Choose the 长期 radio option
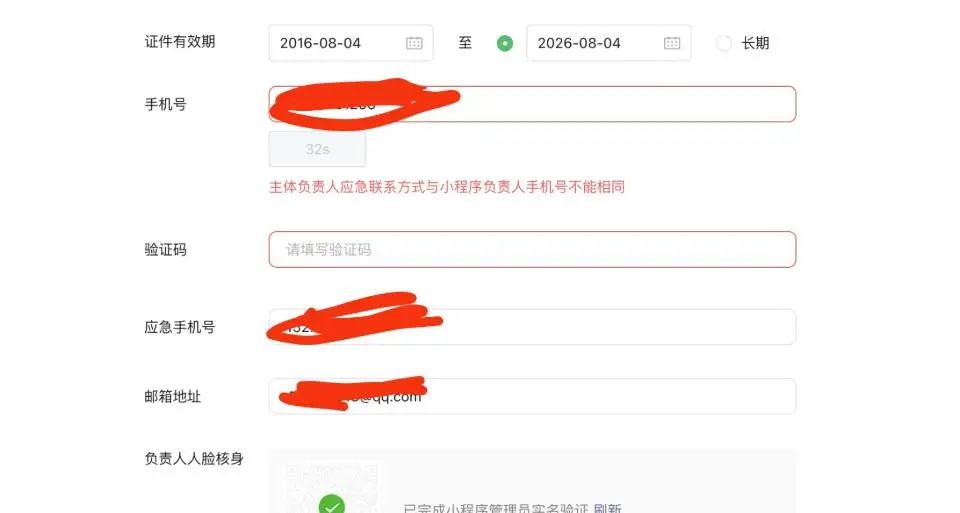Screen dimensions: 960x513 coord(724,43)
